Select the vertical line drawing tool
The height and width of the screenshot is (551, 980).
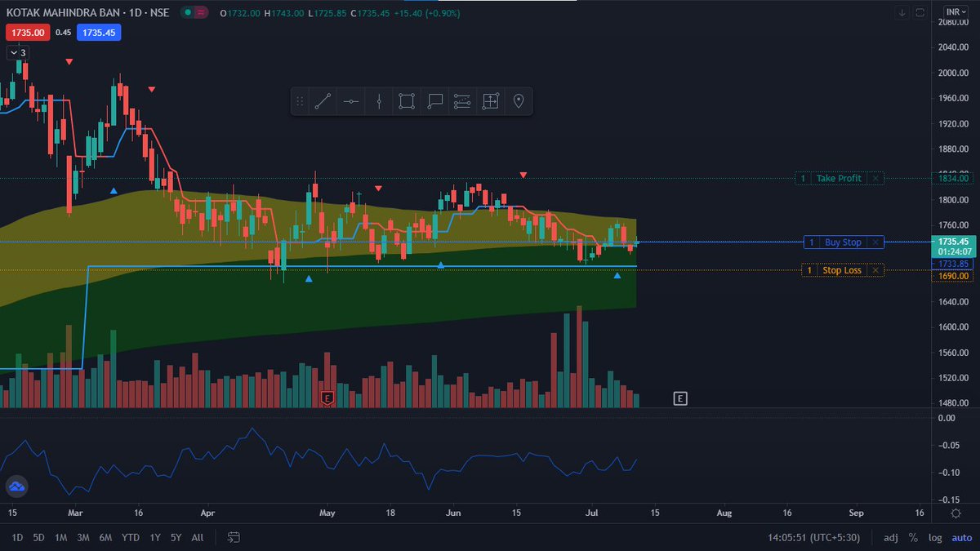click(x=379, y=101)
